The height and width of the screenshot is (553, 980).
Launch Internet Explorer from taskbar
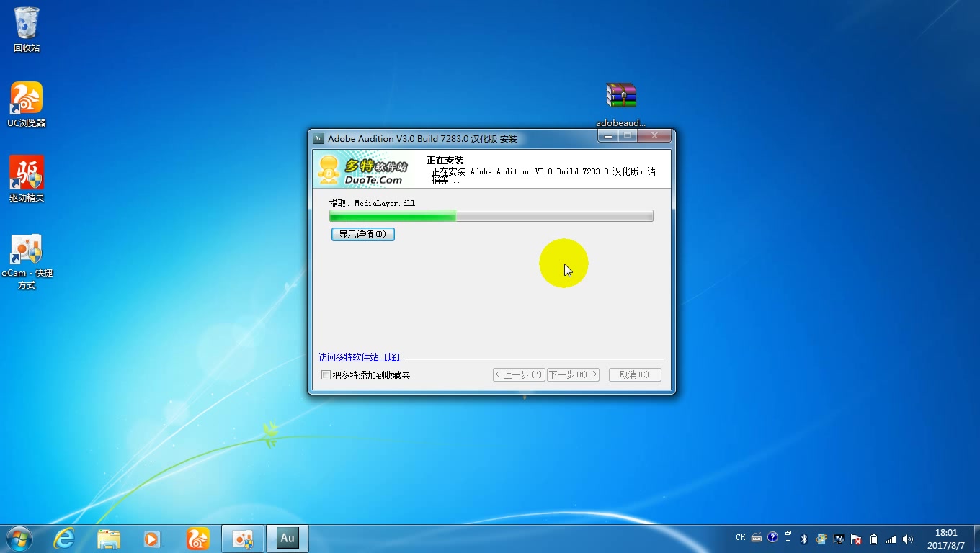64,539
